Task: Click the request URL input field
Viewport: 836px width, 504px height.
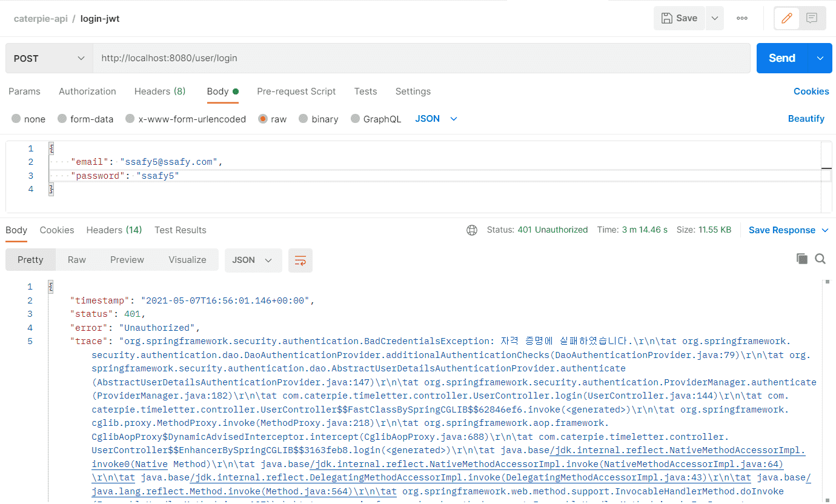Action: click(421, 58)
